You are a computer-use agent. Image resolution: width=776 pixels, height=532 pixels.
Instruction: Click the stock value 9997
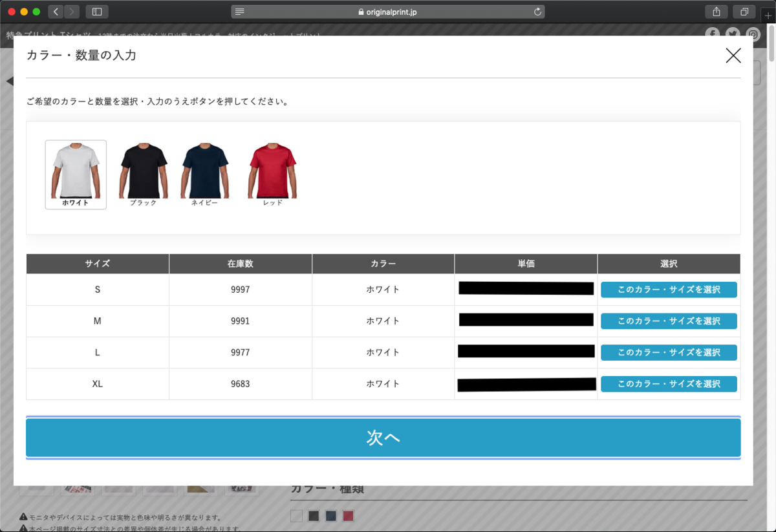pos(241,290)
